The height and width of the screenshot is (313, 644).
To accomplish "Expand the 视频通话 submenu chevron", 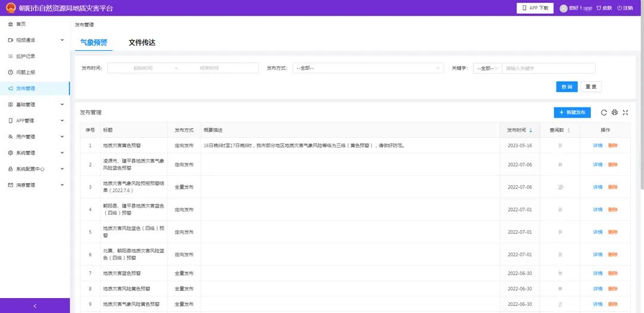I will point(62,40).
